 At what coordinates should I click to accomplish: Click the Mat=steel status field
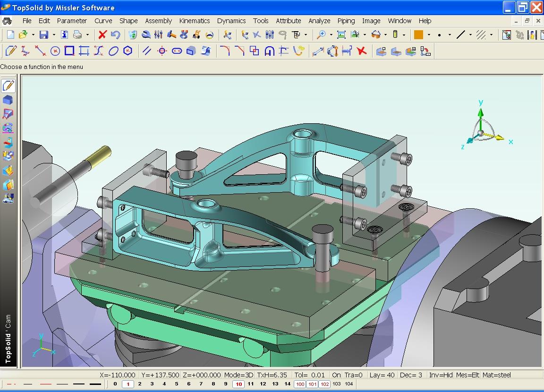pyautogui.click(x=496, y=375)
